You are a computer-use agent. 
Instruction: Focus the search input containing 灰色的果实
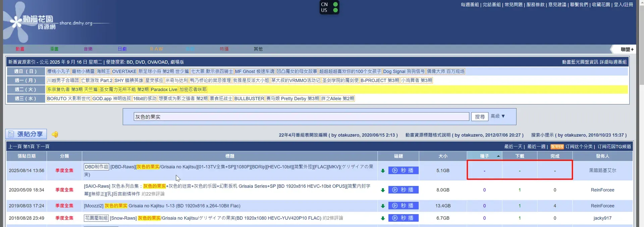pos(301,117)
